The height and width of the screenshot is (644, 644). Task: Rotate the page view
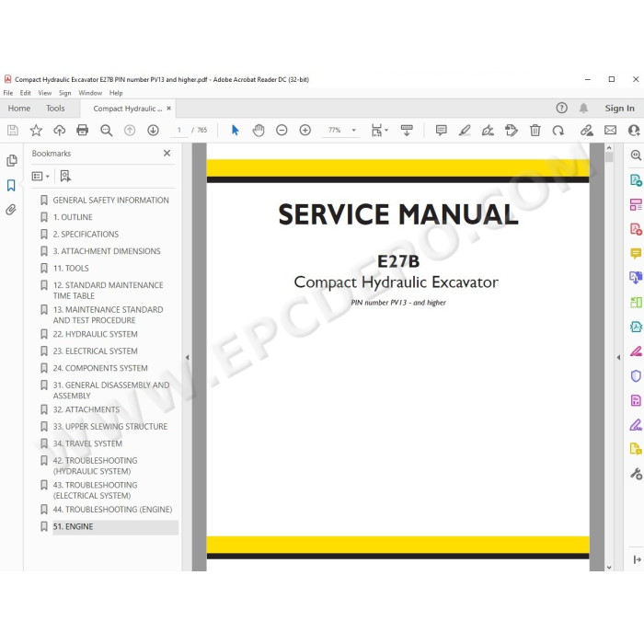pos(558,131)
